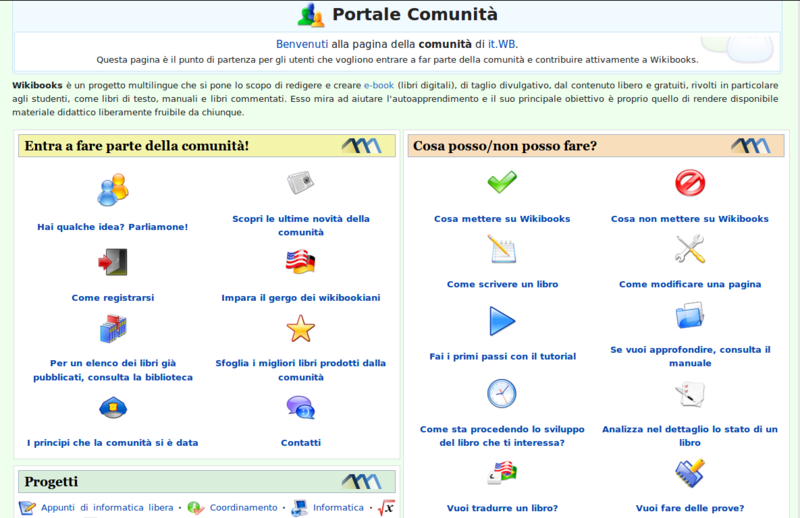Click the Wikibooks logo in Progetti header

tap(361, 481)
